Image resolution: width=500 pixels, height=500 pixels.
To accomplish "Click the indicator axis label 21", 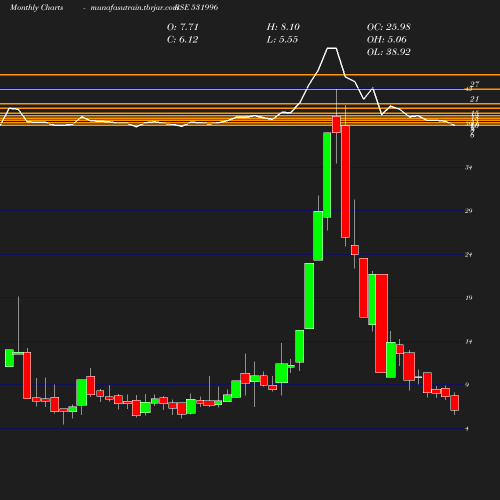I will 474,99.
